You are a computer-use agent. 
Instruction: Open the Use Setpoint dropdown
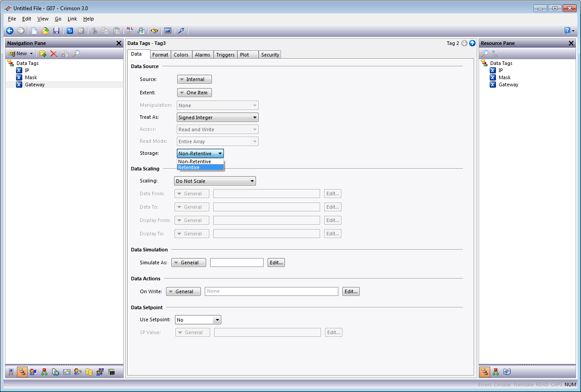[198, 320]
